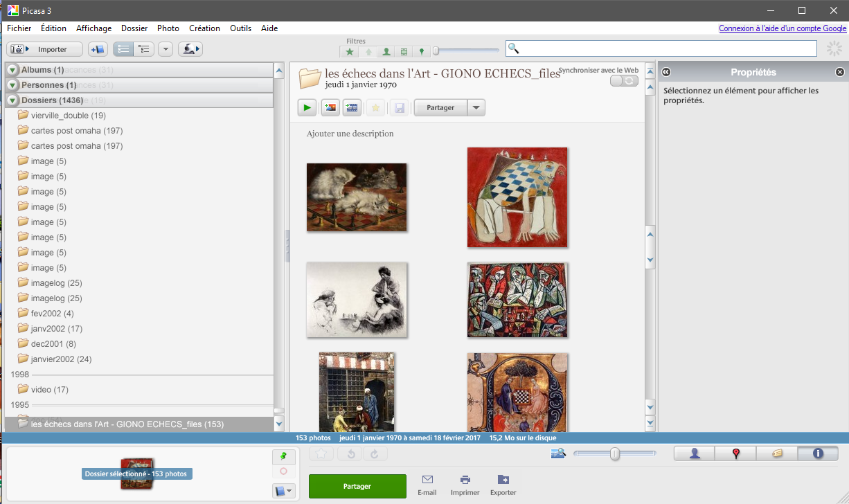Switch to folder tree structure view
849x504 pixels.
143,49
